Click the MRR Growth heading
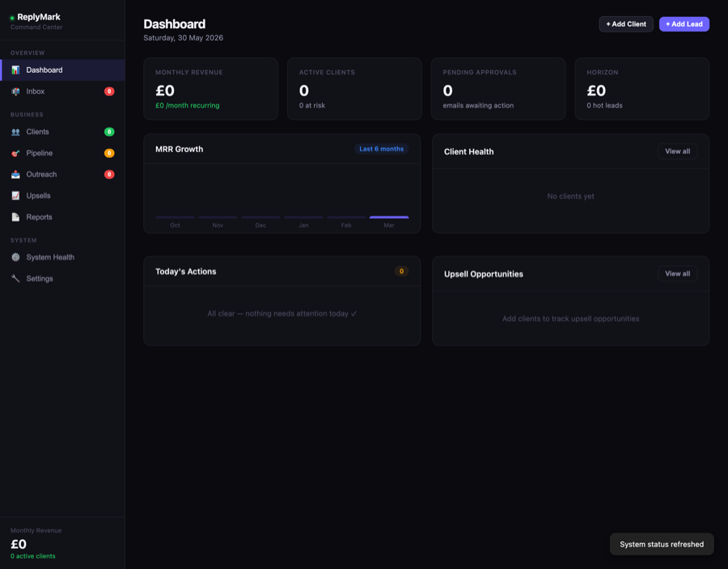Viewport: 728px width, 569px height. (180, 149)
